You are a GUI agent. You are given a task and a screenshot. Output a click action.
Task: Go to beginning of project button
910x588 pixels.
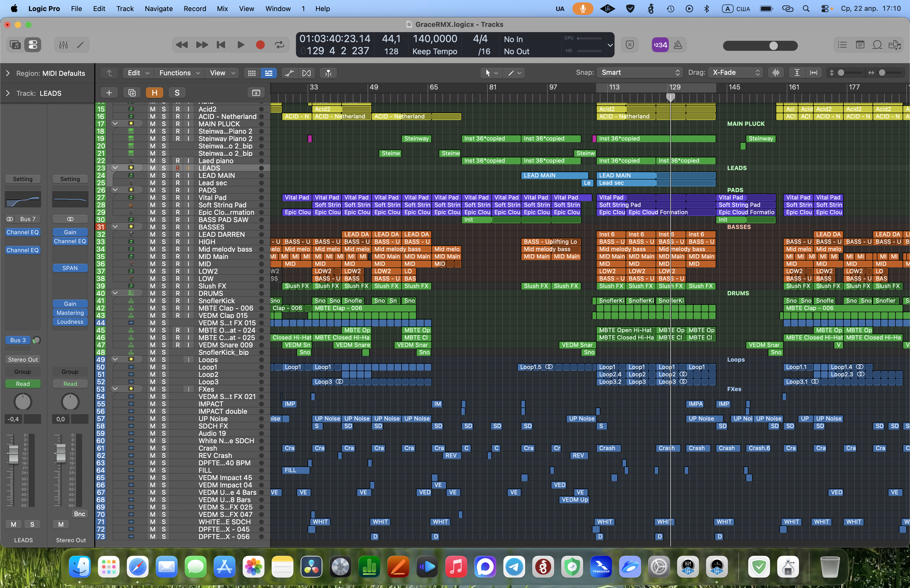pyautogui.click(x=221, y=45)
